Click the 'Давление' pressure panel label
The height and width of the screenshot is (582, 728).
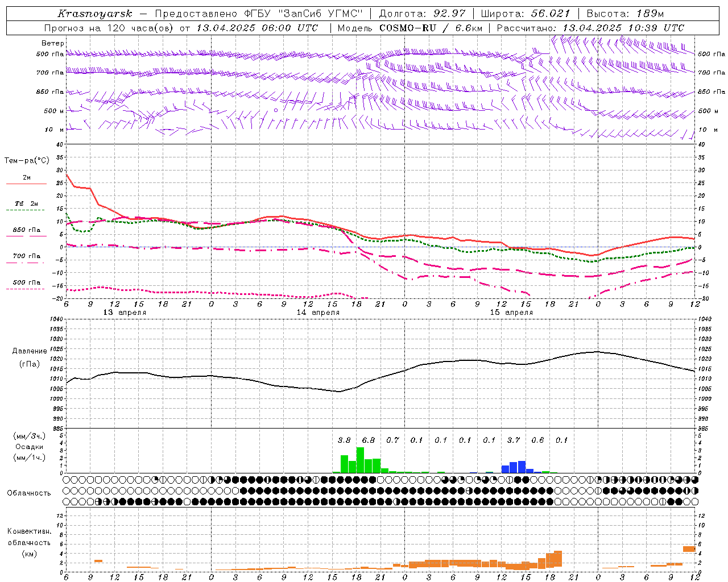click(30, 351)
